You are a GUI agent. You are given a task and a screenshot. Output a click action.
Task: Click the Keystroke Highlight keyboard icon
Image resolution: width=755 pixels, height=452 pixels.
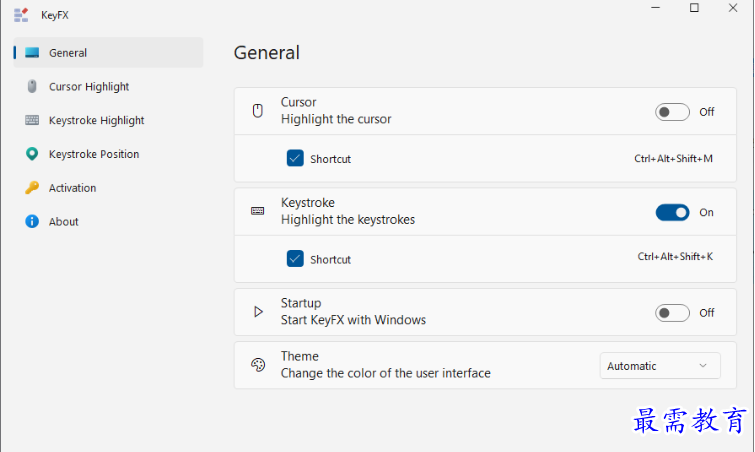click(32, 120)
